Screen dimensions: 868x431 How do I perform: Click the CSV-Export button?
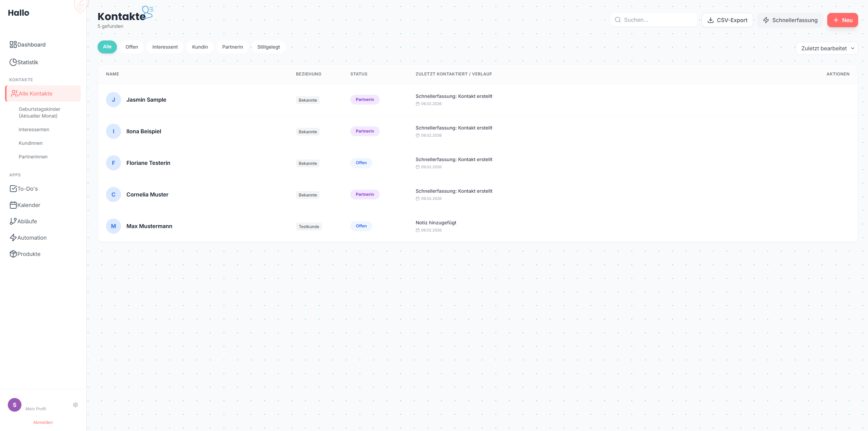(x=727, y=20)
